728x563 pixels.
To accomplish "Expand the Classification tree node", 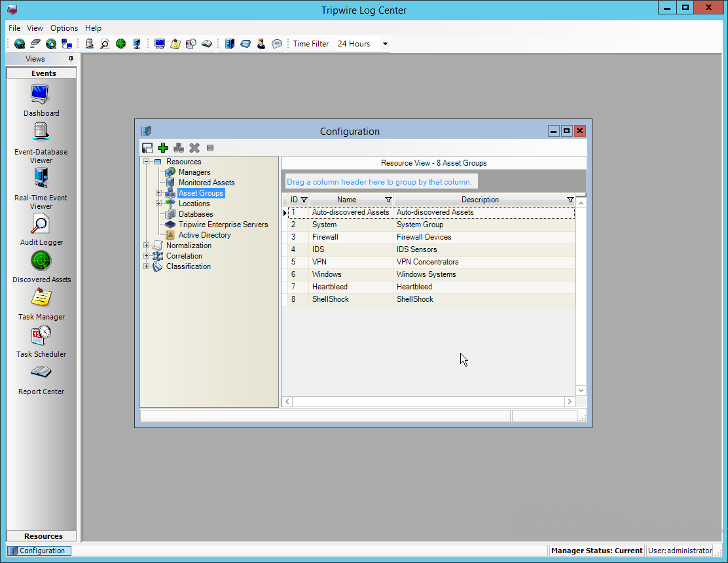I will click(x=146, y=266).
